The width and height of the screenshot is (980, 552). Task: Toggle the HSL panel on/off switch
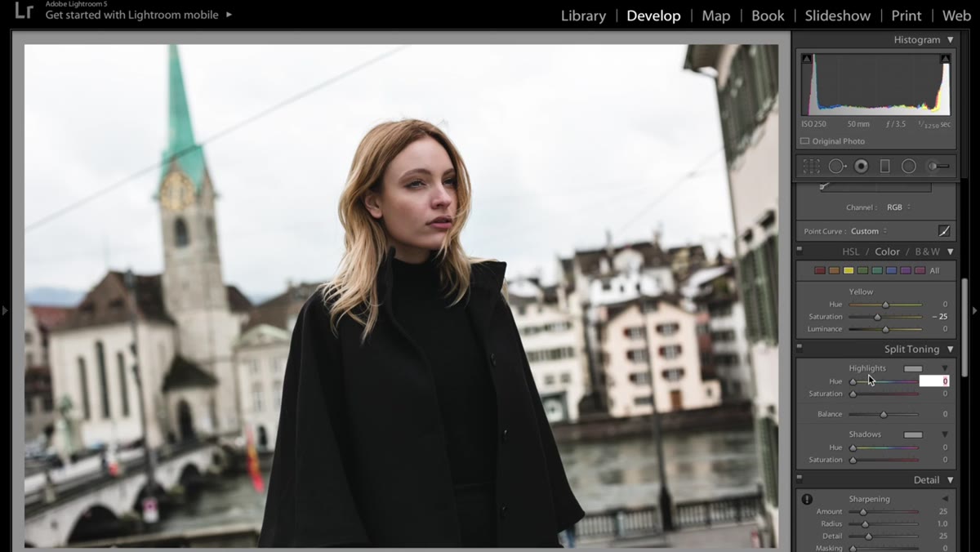coord(800,251)
